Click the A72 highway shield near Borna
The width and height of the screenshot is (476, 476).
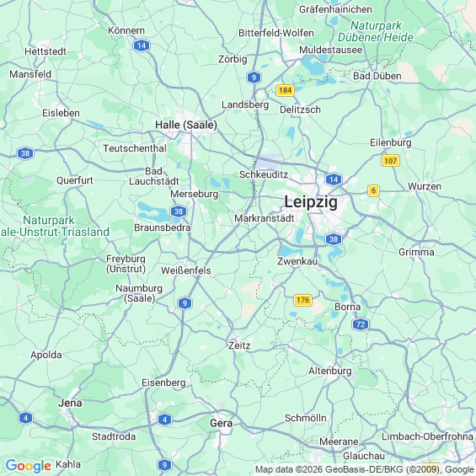coord(361,324)
